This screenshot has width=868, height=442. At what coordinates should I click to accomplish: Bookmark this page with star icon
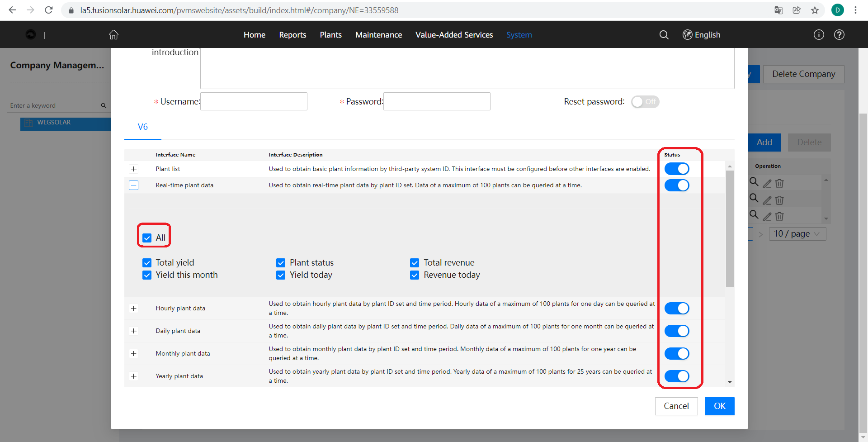point(815,10)
